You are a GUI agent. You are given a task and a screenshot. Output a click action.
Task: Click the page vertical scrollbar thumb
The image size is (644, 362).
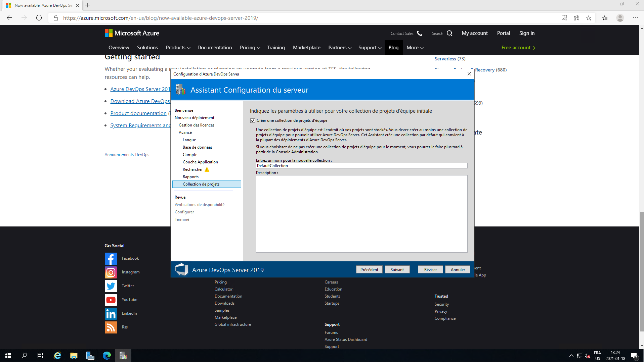(642, 272)
